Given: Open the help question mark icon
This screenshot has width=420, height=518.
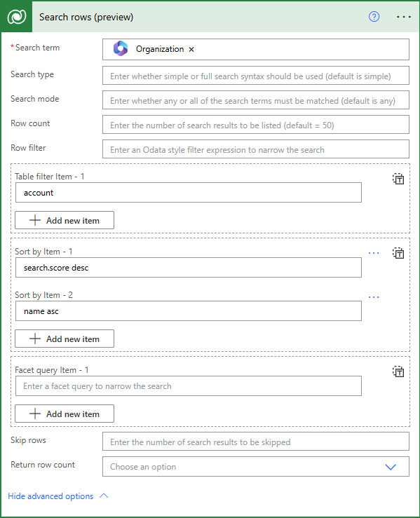Looking at the screenshot, I should (374, 17).
